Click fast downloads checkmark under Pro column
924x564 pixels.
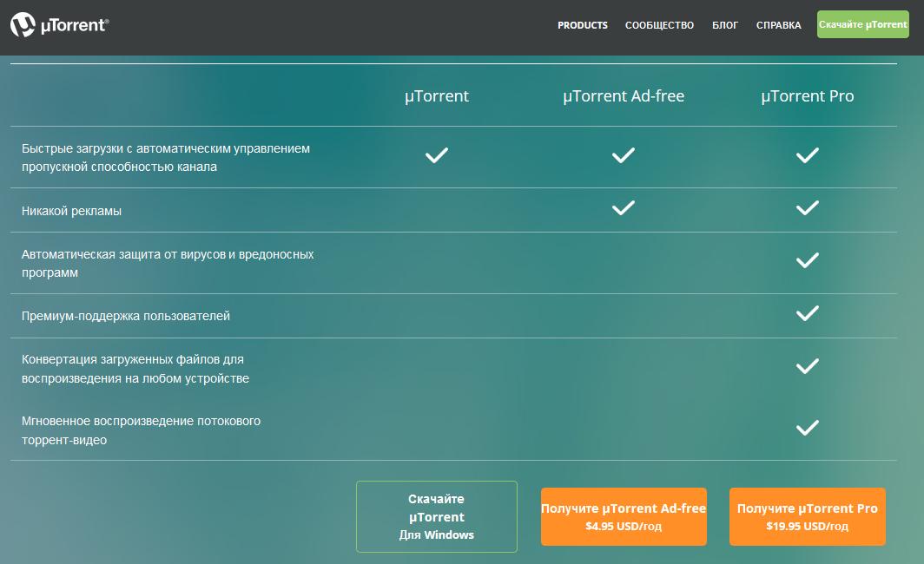point(808,155)
